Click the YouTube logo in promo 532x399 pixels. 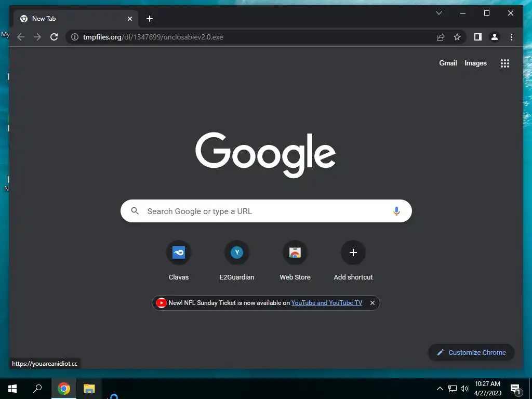[x=162, y=303]
